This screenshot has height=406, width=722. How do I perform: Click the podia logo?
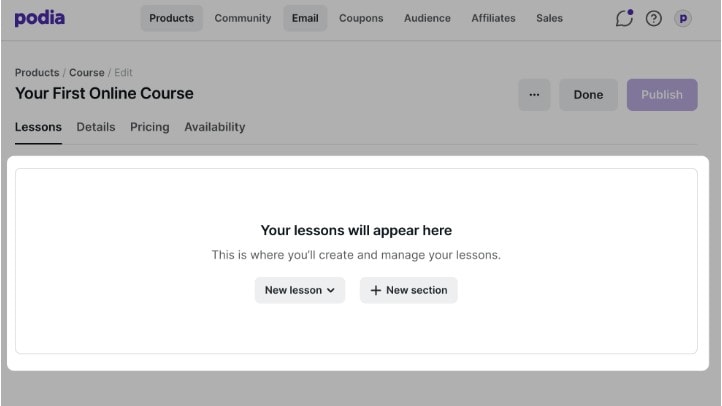39,18
